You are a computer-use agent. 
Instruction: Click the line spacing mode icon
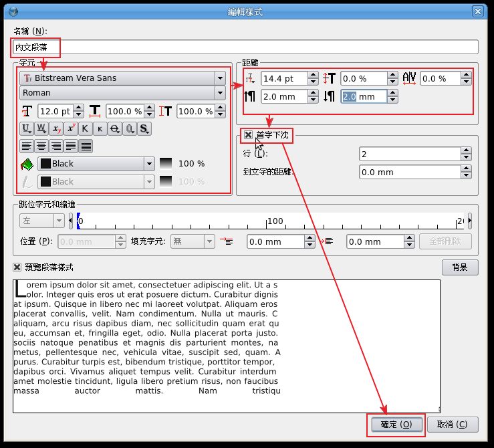click(x=251, y=78)
